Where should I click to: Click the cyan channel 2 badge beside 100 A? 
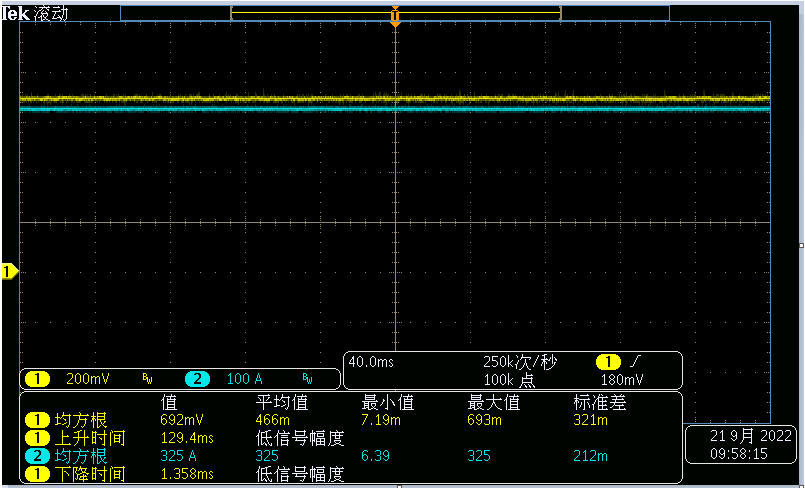tap(198, 379)
